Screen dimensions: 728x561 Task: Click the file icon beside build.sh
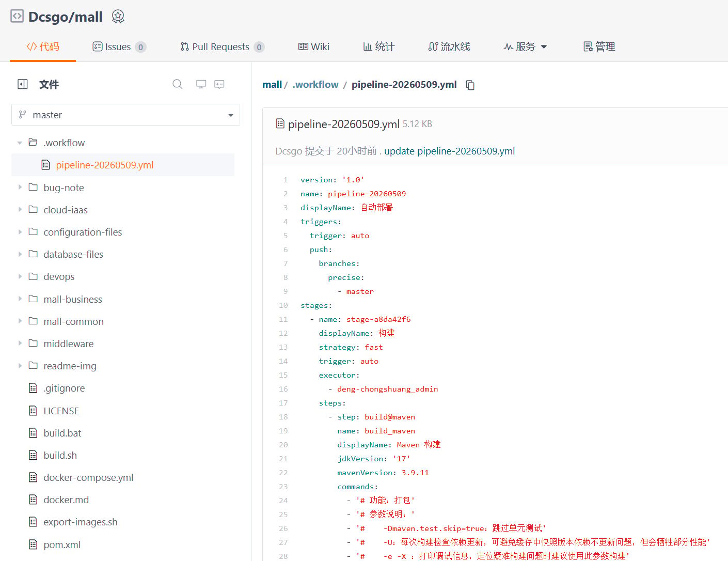coord(33,455)
